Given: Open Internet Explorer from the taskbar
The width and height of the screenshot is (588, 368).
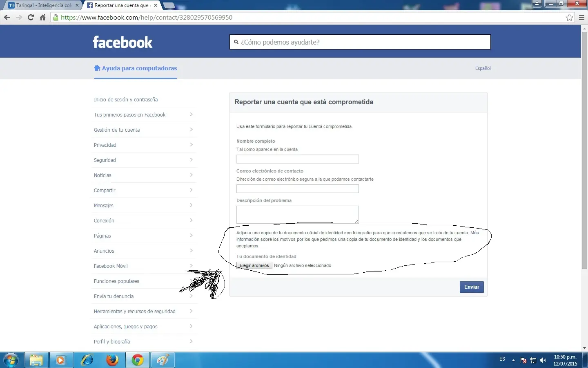Looking at the screenshot, I should 87,360.
